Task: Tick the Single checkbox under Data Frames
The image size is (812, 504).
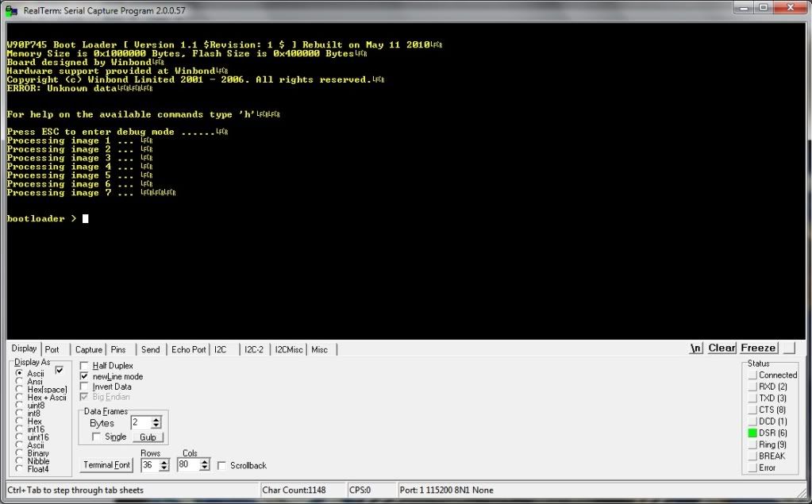Action: pyautogui.click(x=96, y=437)
